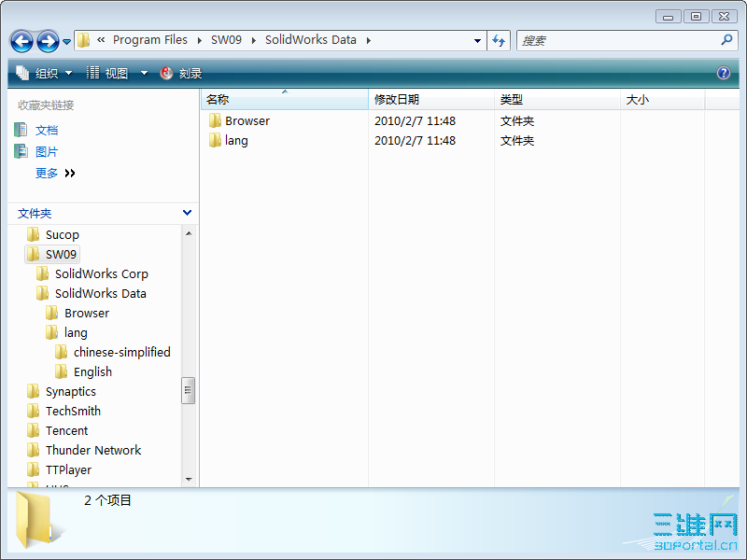The image size is (747, 560).
Task: Open the 组织 menu
Action: [44, 74]
